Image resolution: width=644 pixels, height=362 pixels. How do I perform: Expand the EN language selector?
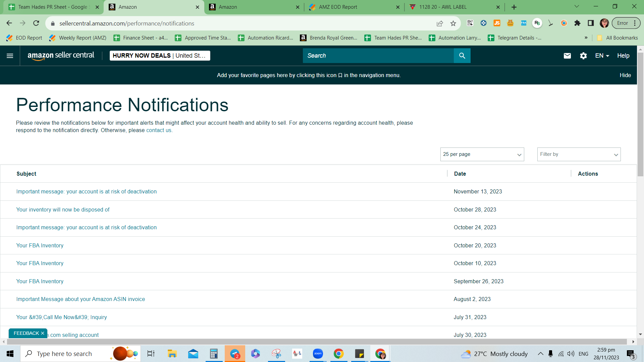click(602, 56)
